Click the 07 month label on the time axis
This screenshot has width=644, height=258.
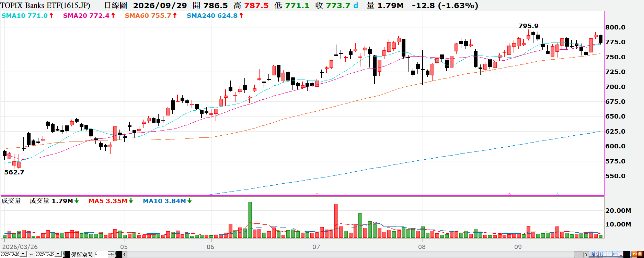[316, 247]
